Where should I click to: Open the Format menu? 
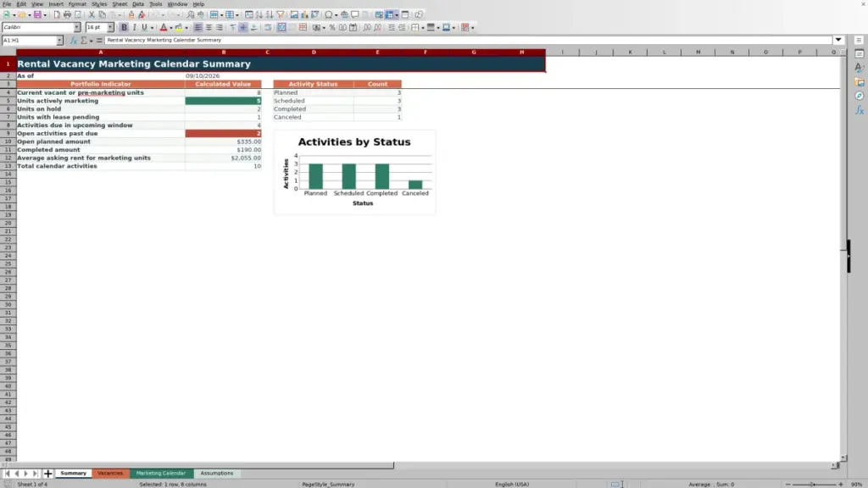point(77,4)
